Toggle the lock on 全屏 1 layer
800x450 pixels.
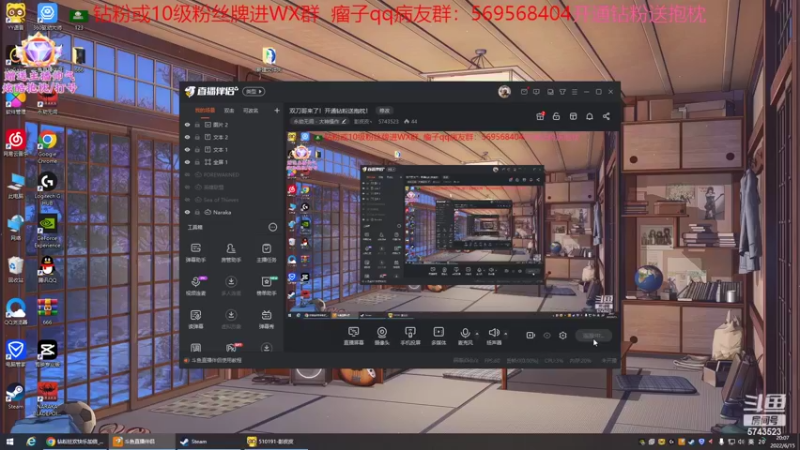pyautogui.click(x=197, y=162)
